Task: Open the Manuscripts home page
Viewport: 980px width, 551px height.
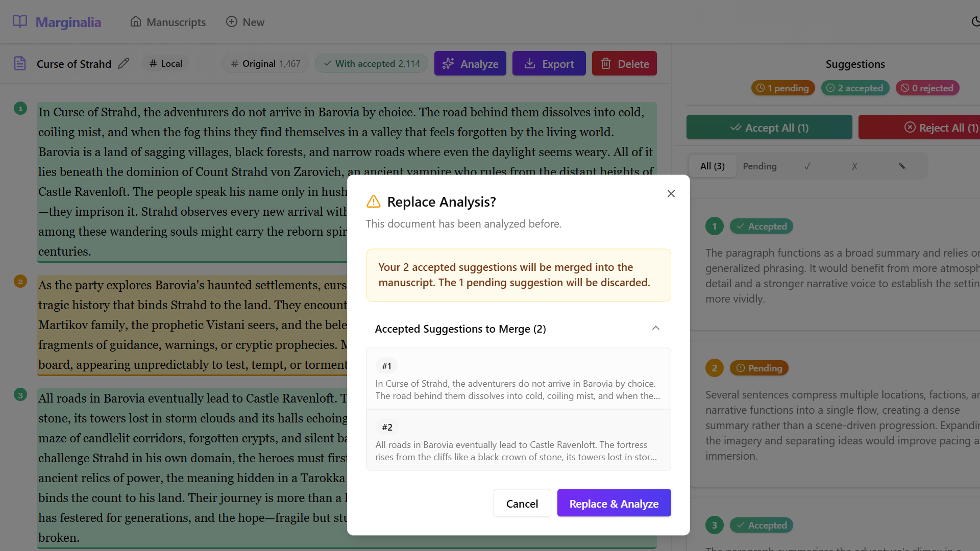Action: 168,22
